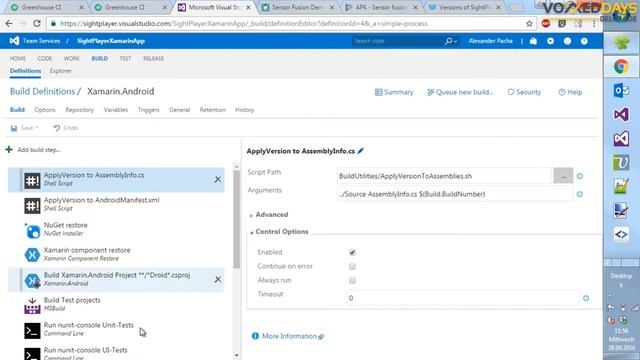Reload the page with refresh icon
Image resolution: width=640 pixels, height=360 pixels.
[x=37, y=24]
